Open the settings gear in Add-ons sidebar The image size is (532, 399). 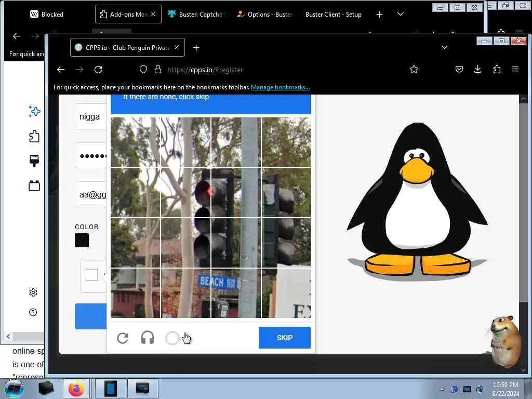(33, 292)
